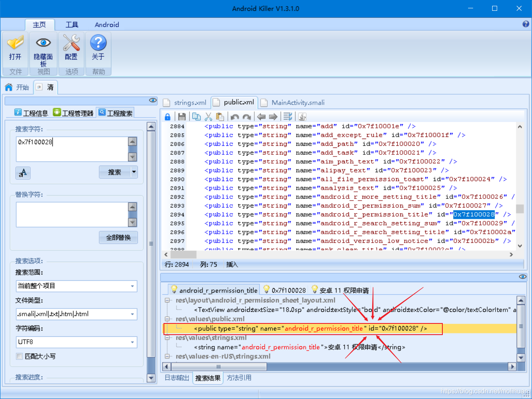Select the TextView result line under layout xml
Image resolution: width=532 pixels, height=399 pixels.
click(x=355, y=310)
